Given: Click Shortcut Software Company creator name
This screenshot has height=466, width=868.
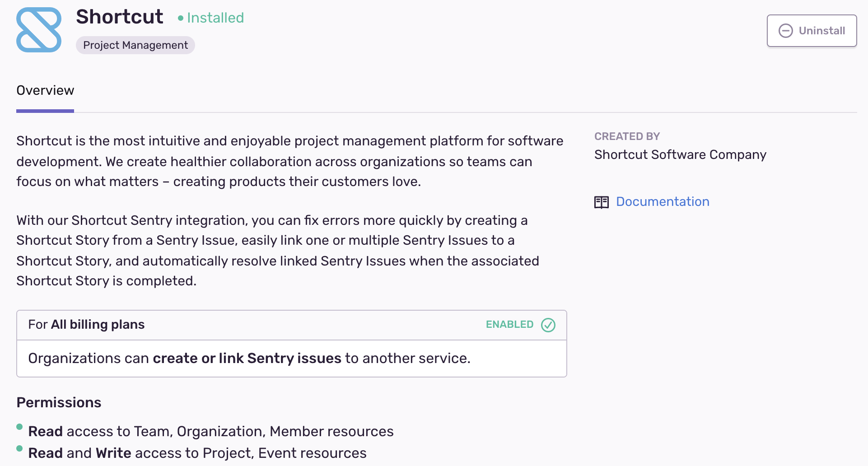Looking at the screenshot, I should click(680, 155).
